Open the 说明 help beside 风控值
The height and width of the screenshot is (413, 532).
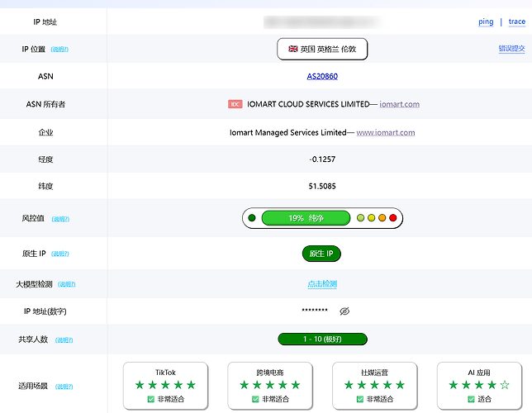60,219
